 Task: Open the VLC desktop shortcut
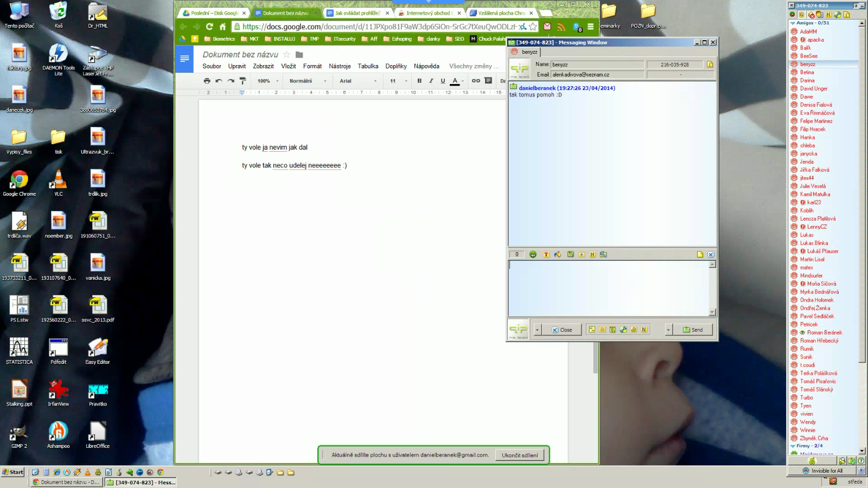tap(59, 183)
